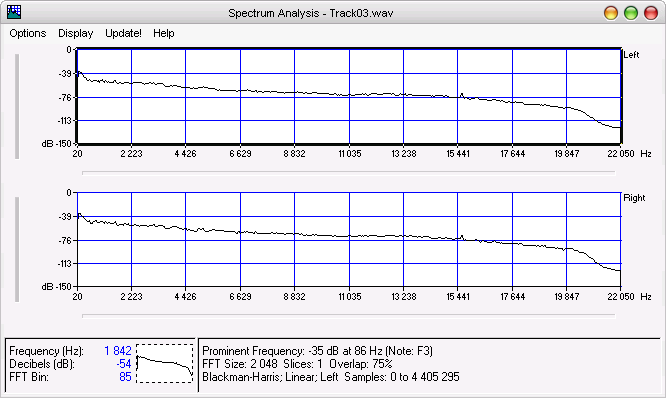Click the green maximize window button

631,13
